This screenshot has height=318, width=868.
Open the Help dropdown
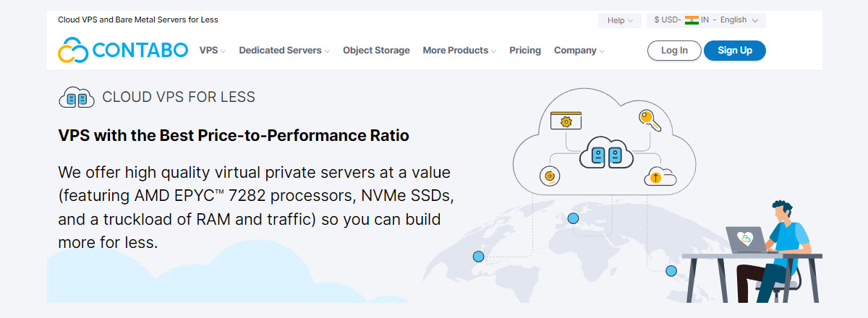point(620,20)
